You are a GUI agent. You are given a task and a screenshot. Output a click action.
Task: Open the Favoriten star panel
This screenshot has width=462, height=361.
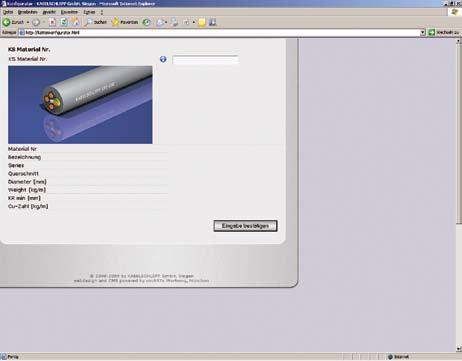(125, 22)
